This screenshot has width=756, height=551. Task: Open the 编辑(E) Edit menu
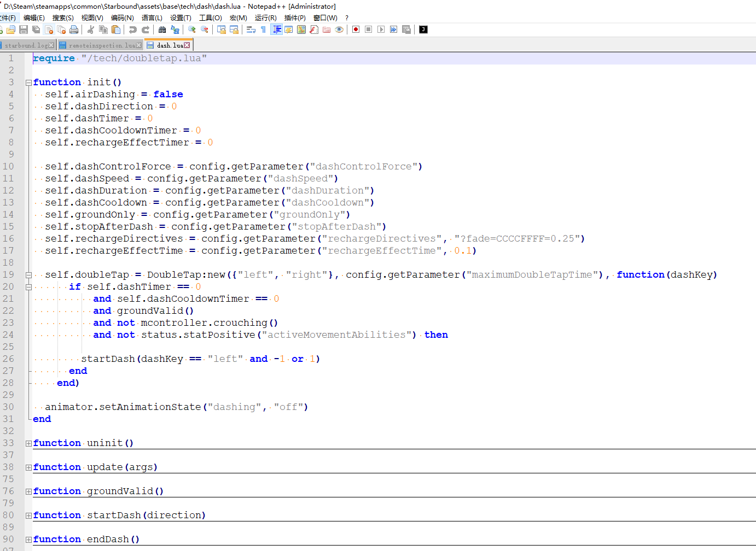click(34, 18)
